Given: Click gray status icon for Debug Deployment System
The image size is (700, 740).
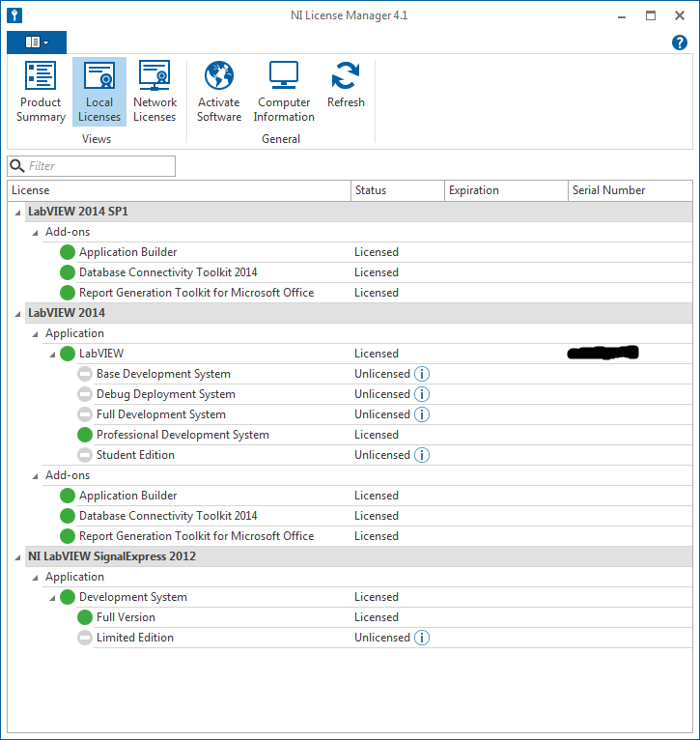Looking at the screenshot, I should (85, 394).
